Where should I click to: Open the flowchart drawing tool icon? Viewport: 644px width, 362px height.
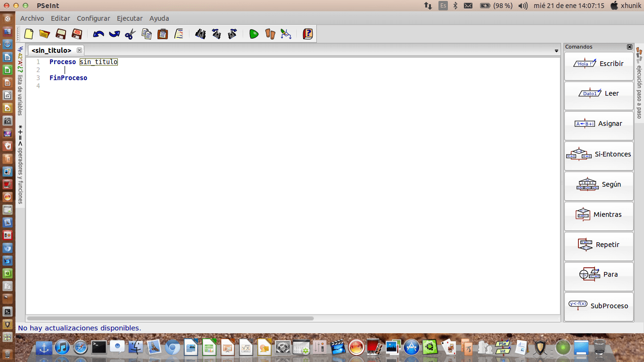(x=286, y=34)
